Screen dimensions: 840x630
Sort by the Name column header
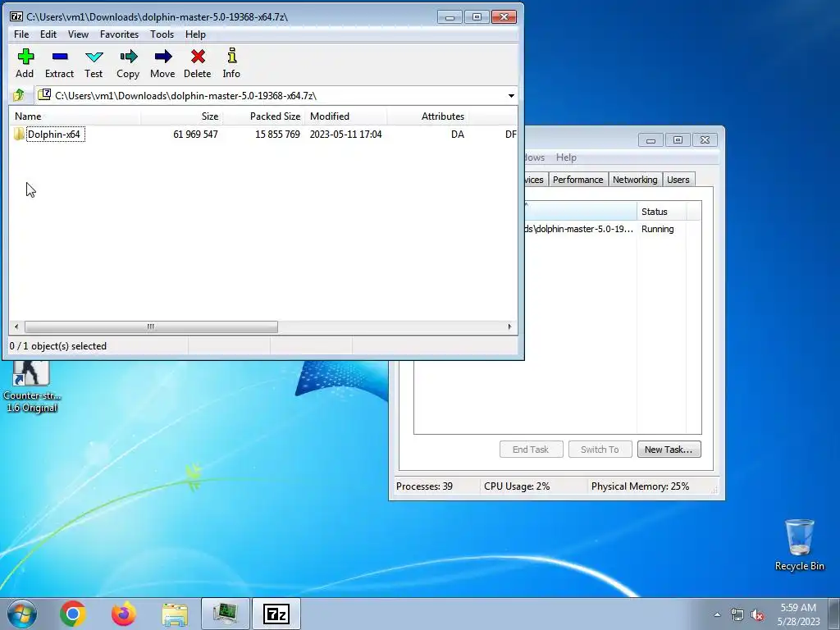(75, 116)
